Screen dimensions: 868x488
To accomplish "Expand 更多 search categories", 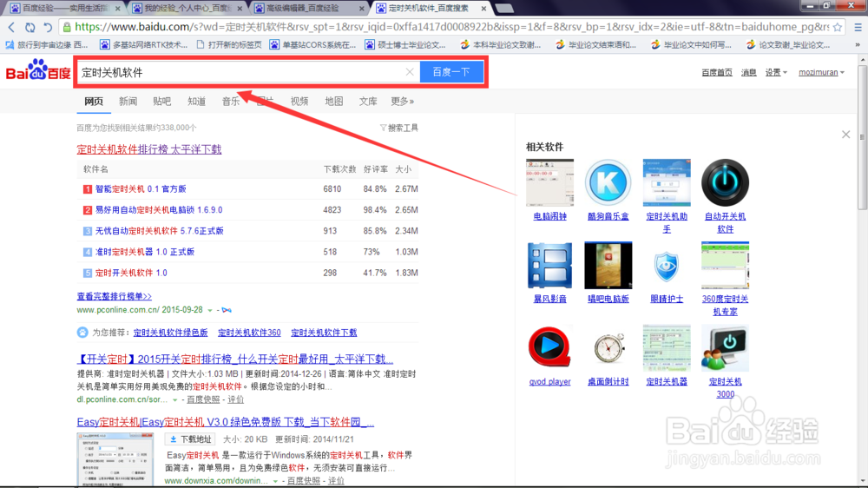I will 403,102.
